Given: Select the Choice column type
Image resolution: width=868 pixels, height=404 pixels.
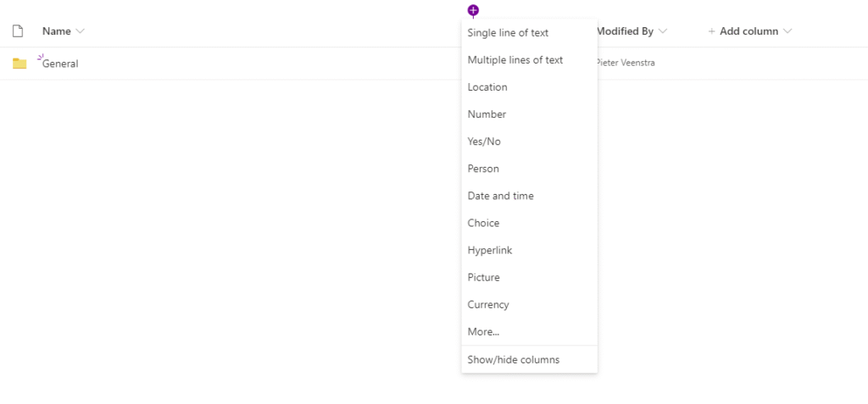Looking at the screenshot, I should pyautogui.click(x=529, y=223).
